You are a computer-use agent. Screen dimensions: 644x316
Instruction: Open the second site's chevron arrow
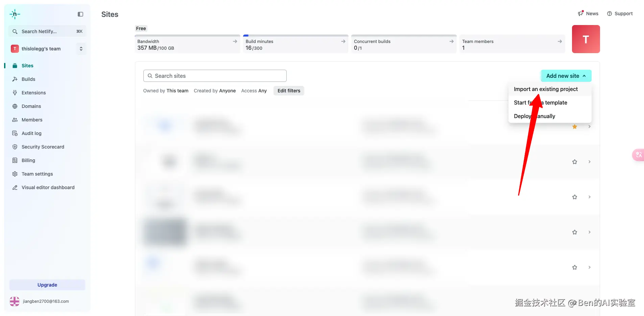pyautogui.click(x=590, y=162)
